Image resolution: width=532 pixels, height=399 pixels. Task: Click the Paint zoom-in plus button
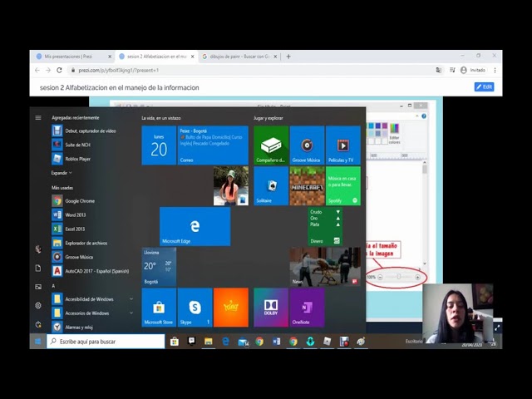pos(417,277)
